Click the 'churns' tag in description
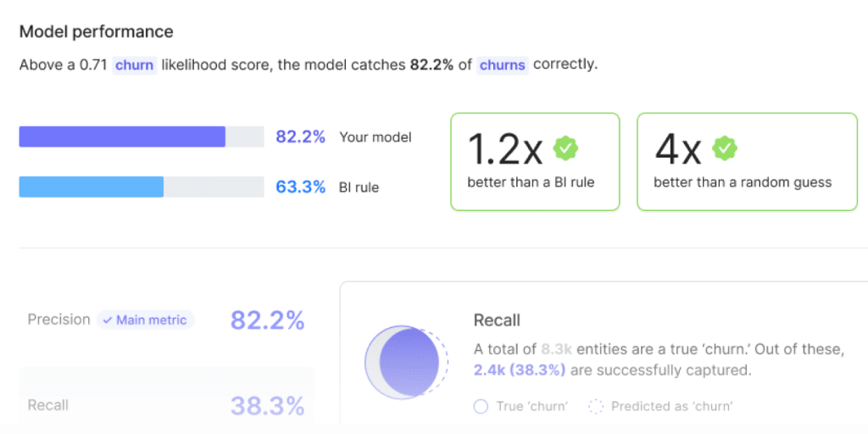This screenshot has width=868, height=434. (502, 64)
